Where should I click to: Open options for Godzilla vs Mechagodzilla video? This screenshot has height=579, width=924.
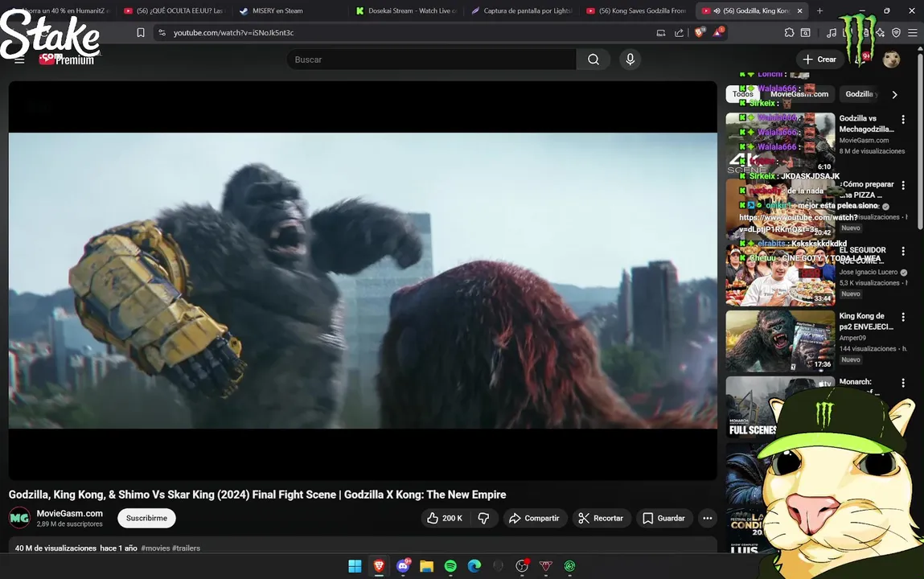[x=903, y=120]
